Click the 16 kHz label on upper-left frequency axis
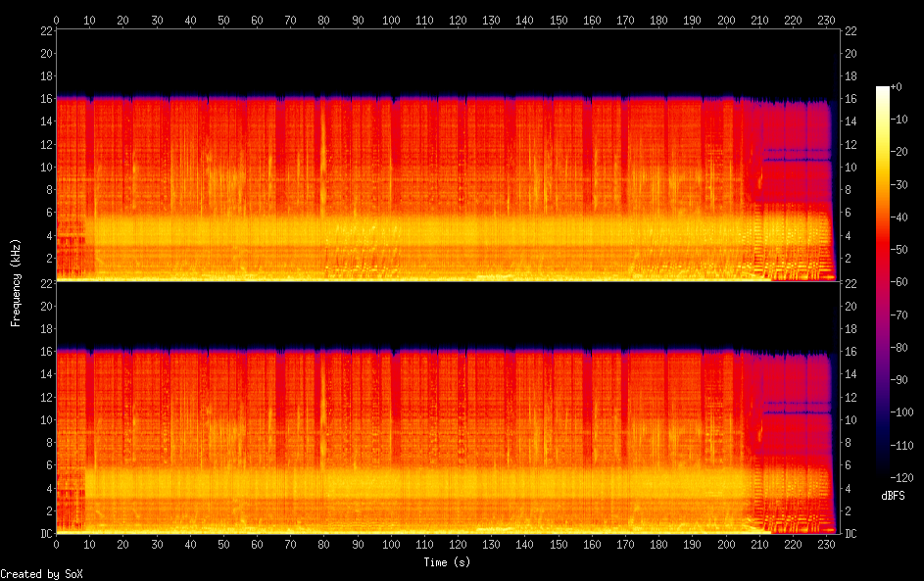 tap(45, 99)
